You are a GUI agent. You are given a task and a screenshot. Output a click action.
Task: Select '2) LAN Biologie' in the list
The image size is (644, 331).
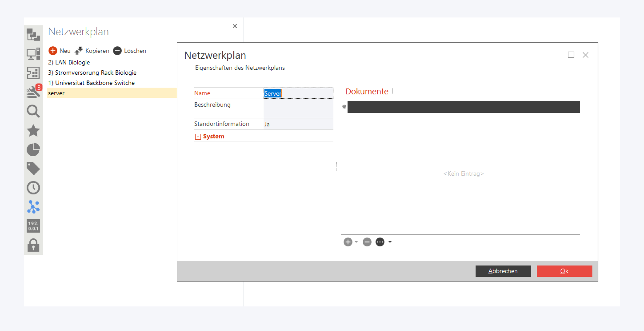tap(69, 62)
